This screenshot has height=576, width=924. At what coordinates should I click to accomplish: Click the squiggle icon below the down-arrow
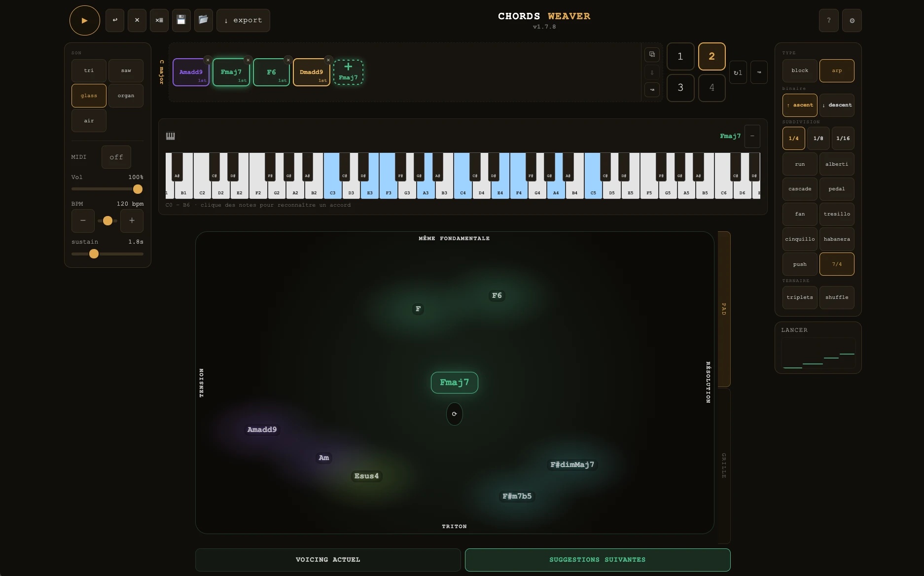pyautogui.click(x=652, y=90)
